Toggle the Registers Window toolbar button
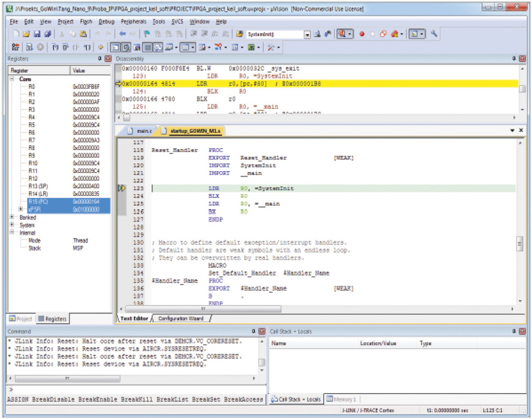Screen dimensions: 532x419 147,47
